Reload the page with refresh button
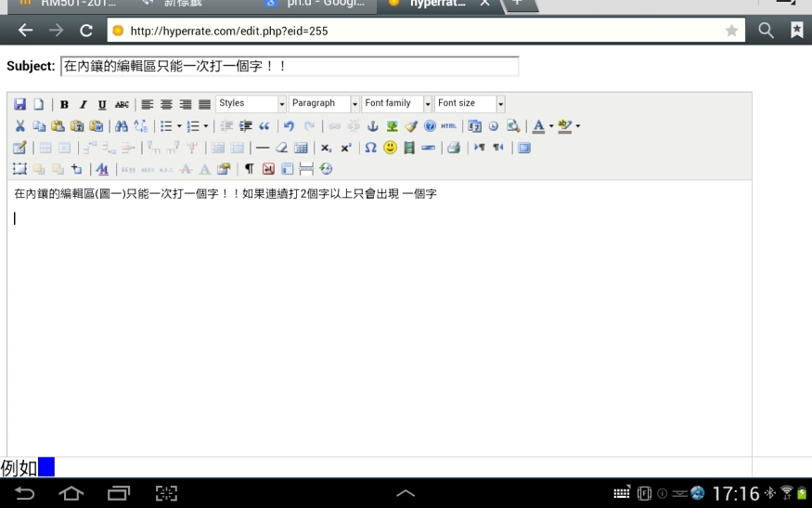 point(86,31)
